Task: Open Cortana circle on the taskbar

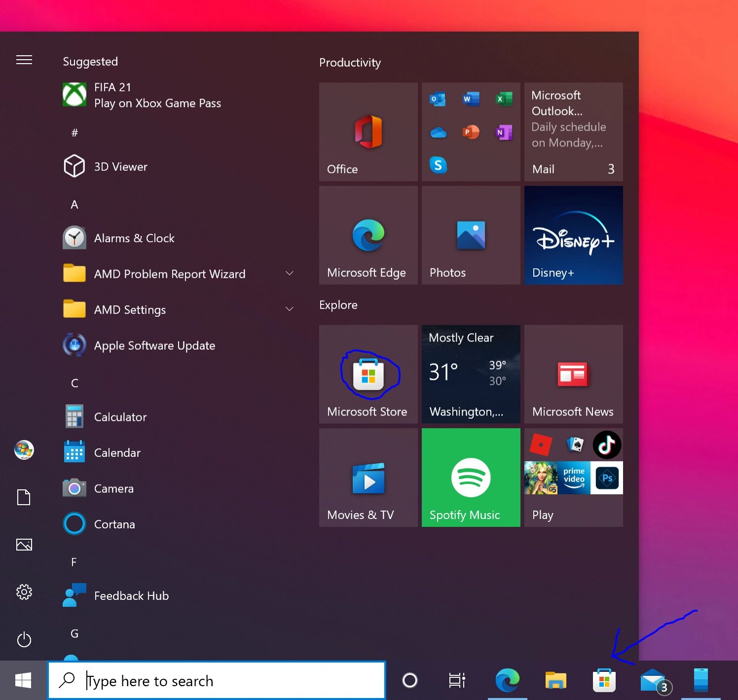Action: pyautogui.click(x=410, y=680)
